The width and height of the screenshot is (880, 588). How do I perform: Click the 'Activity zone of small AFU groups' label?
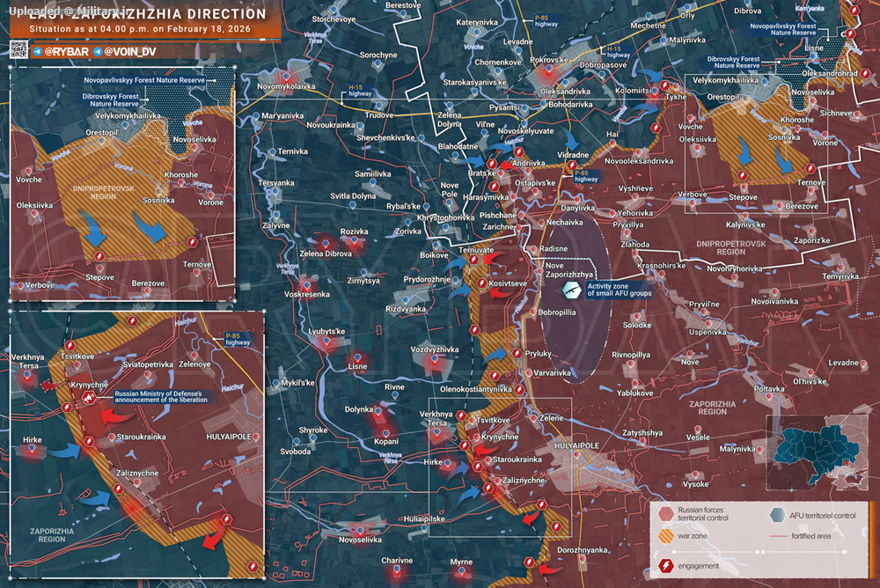pyautogui.click(x=619, y=290)
